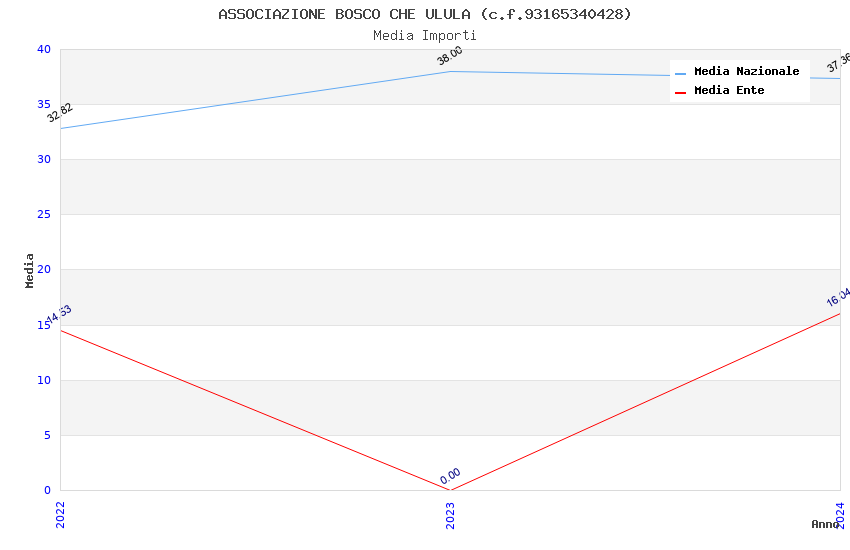Click the Media Importi subtitle

[425, 36]
